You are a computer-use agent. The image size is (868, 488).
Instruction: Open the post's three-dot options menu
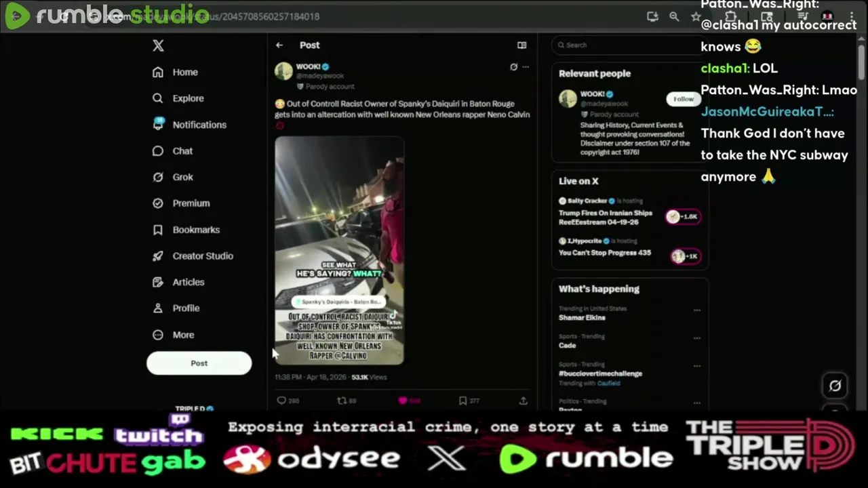[526, 67]
